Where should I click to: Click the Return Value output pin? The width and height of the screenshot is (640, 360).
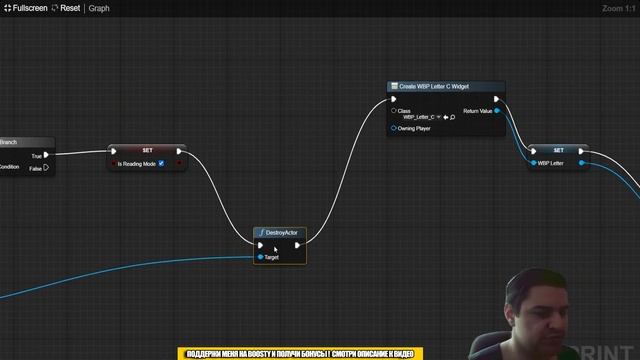497,111
